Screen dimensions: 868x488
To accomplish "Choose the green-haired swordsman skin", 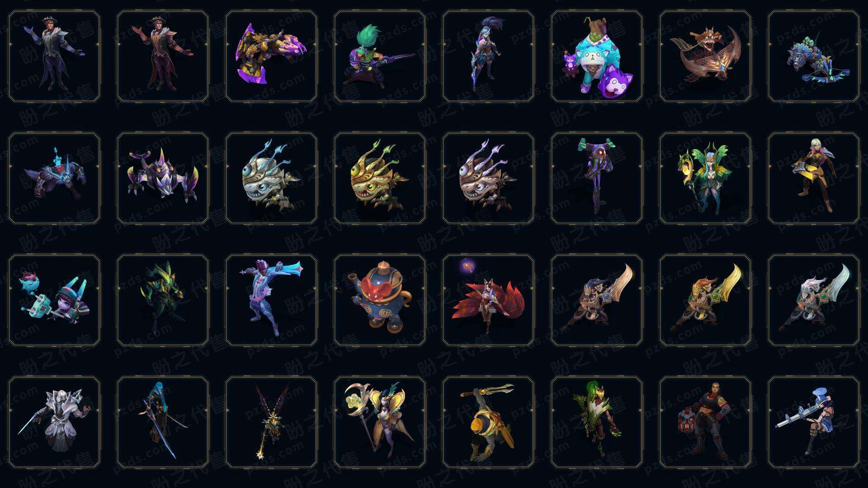I will [380, 56].
